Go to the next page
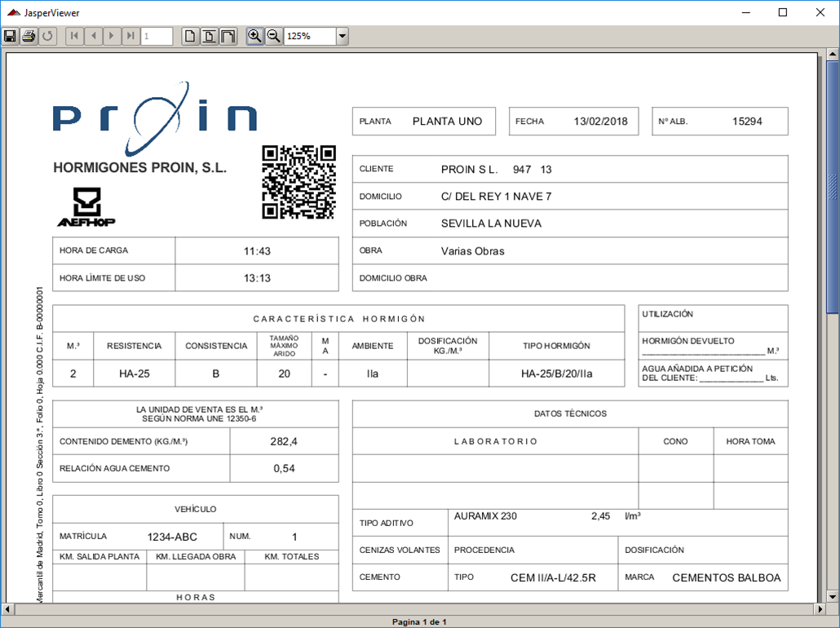Image resolution: width=840 pixels, height=628 pixels. [x=112, y=36]
